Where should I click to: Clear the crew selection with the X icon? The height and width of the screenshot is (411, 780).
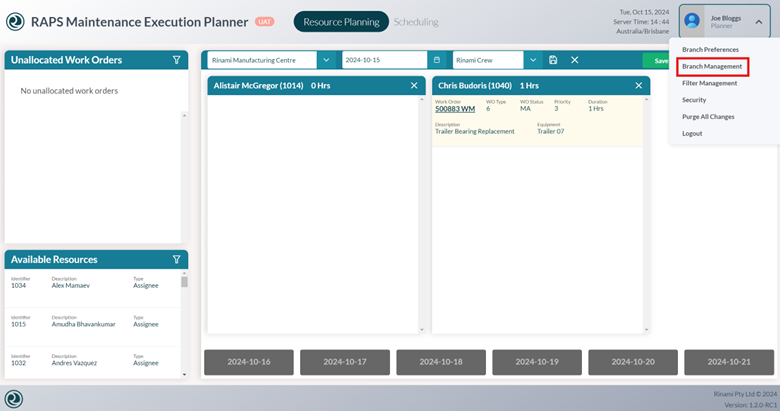[x=575, y=60]
